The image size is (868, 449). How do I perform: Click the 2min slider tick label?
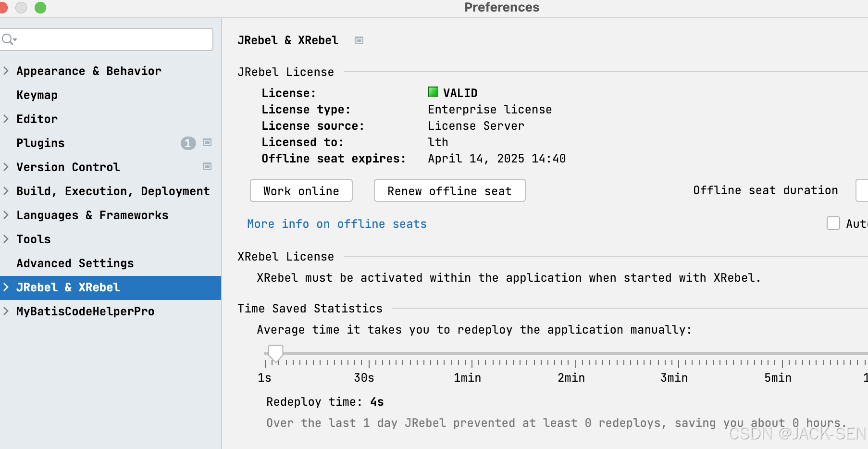571,378
